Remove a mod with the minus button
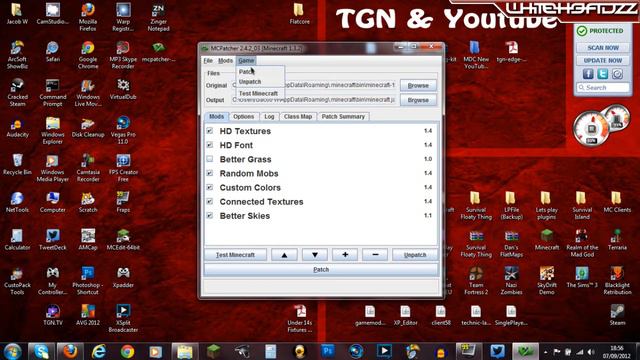Screen dimensions: 640x360 (375, 255)
